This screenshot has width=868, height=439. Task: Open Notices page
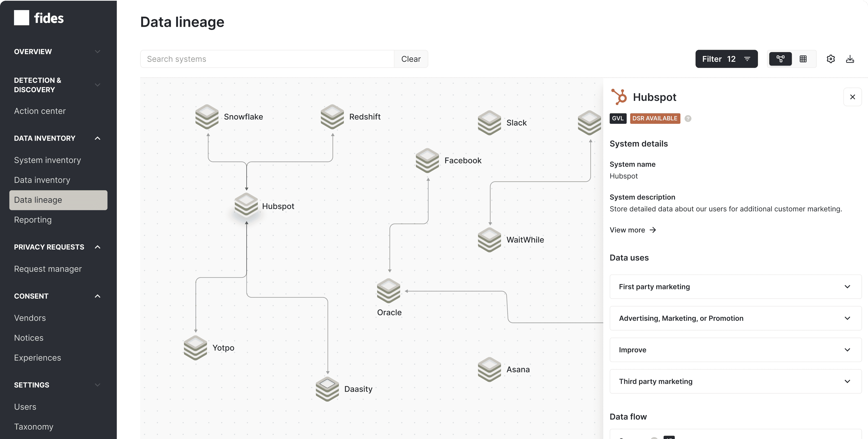pos(29,338)
